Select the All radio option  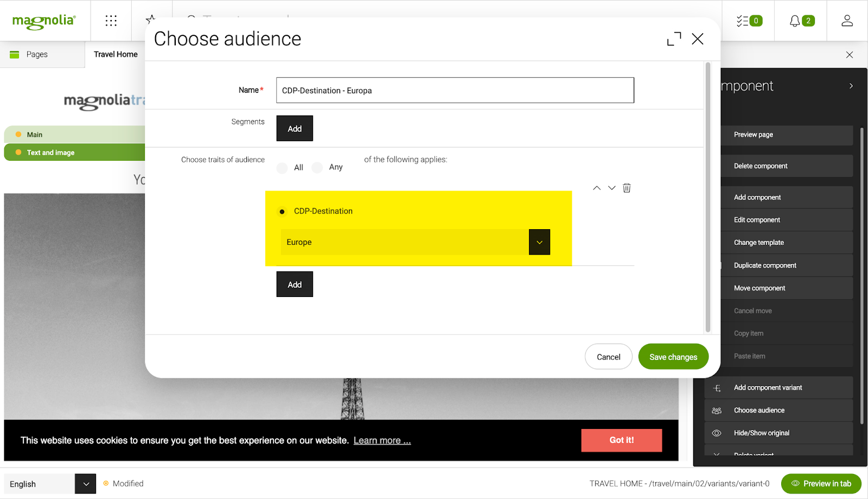click(282, 168)
